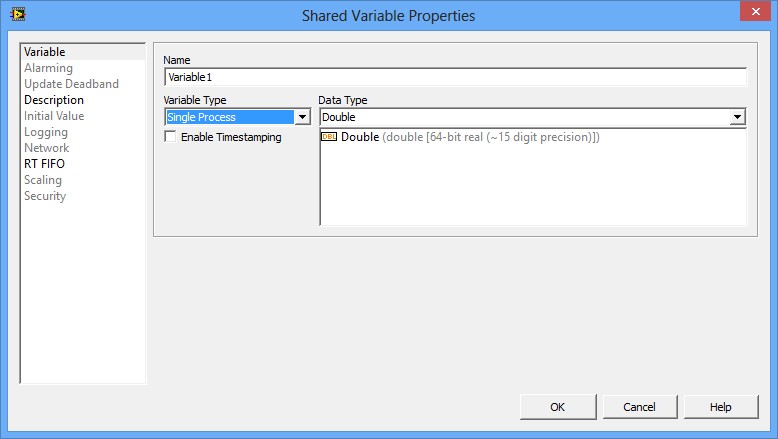Click the OK button
This screenshot has width=778, height=439.
point(558,407)
